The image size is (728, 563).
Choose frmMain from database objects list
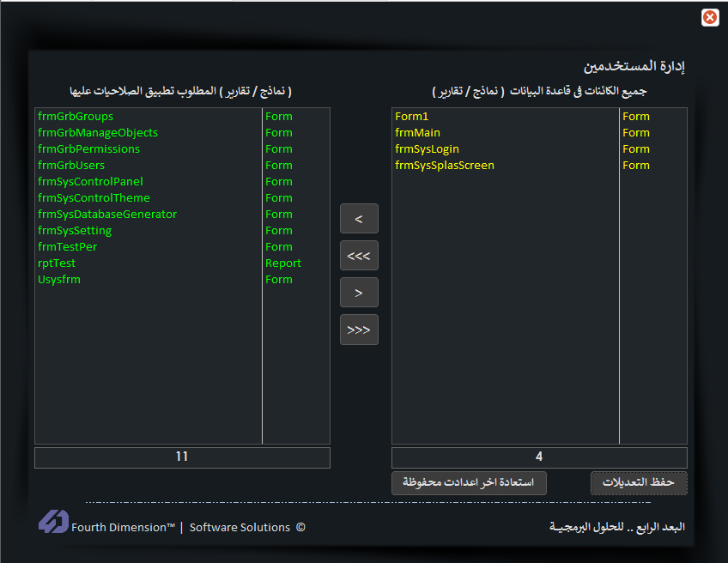417,133
